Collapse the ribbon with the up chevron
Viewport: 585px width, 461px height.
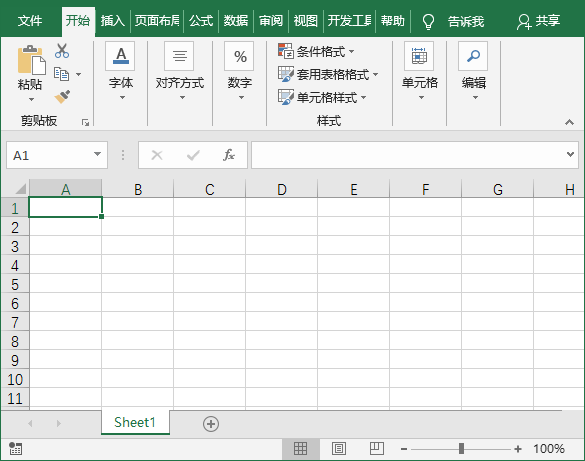pos(569,122)
